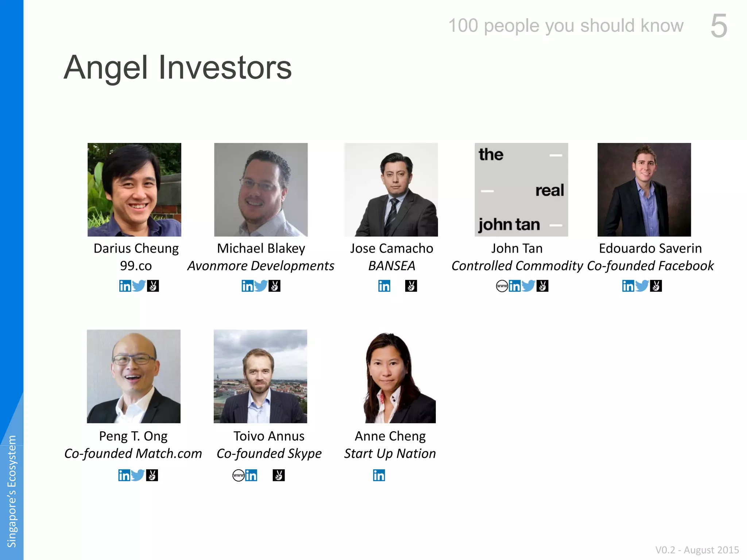Click the Singapore's Ecosystem sidebar label
Viewport: 747px width, 560px height.
(12, 491)
